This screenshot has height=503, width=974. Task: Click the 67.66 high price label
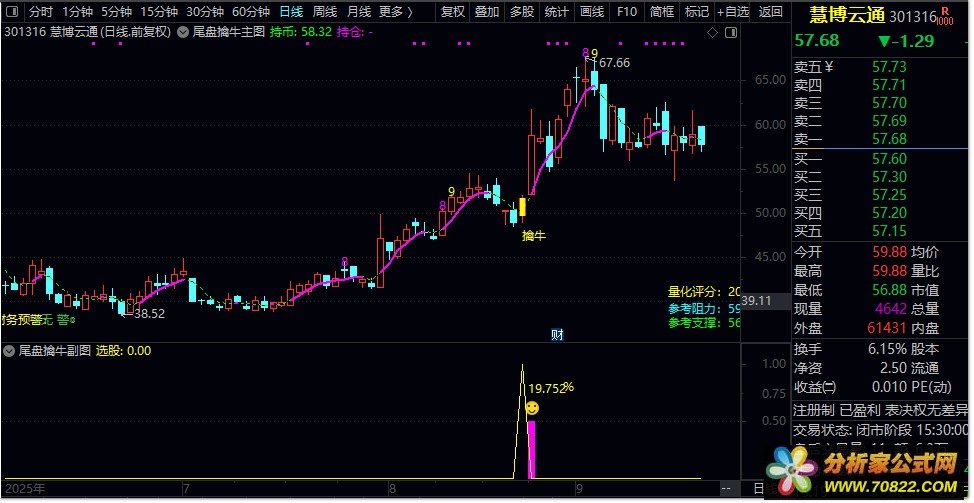click(x=614, y=63)
